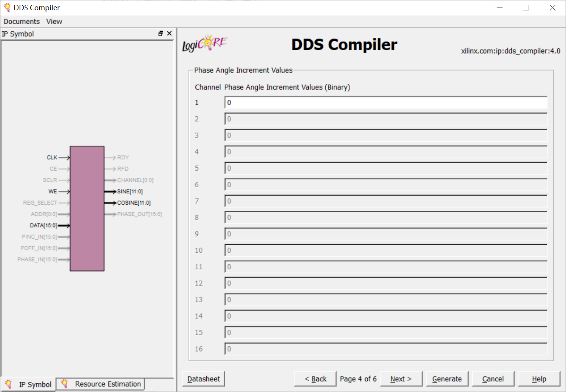Click the COSINE[11:0] output label
This screenshot has width=566, height=392.
click(134, 203)
